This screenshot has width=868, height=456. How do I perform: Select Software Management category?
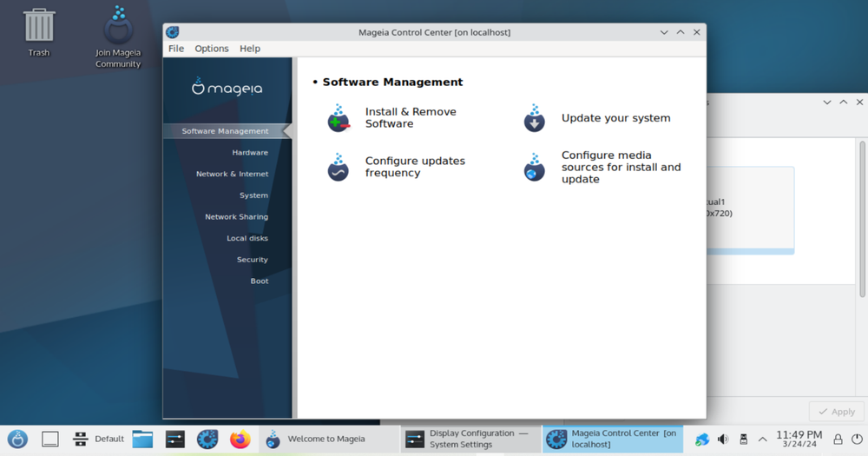(227, 131)
